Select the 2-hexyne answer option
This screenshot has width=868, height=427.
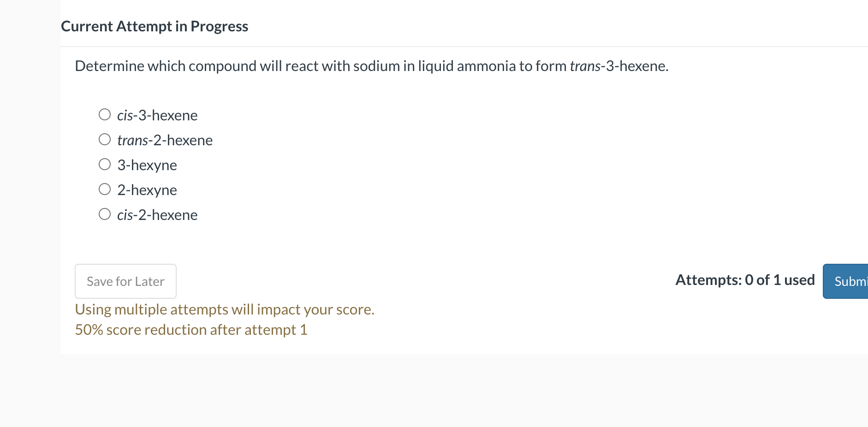(105, 188)
